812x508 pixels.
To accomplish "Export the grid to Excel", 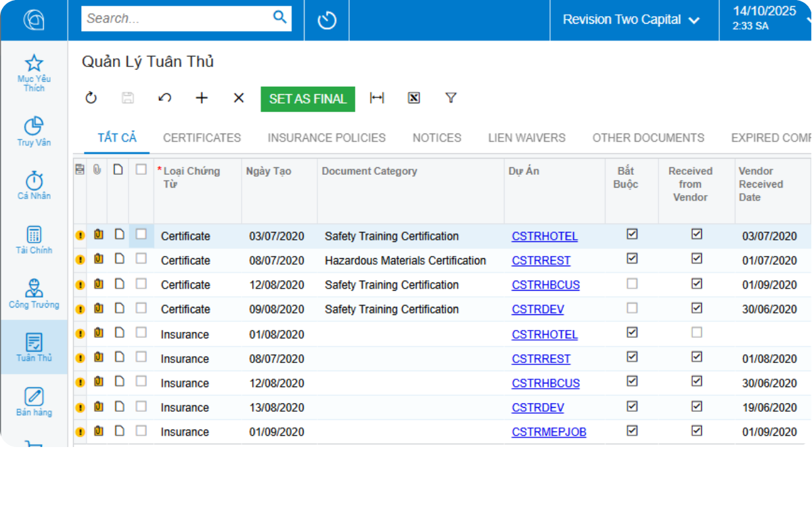I will click(x=413, y=98).
